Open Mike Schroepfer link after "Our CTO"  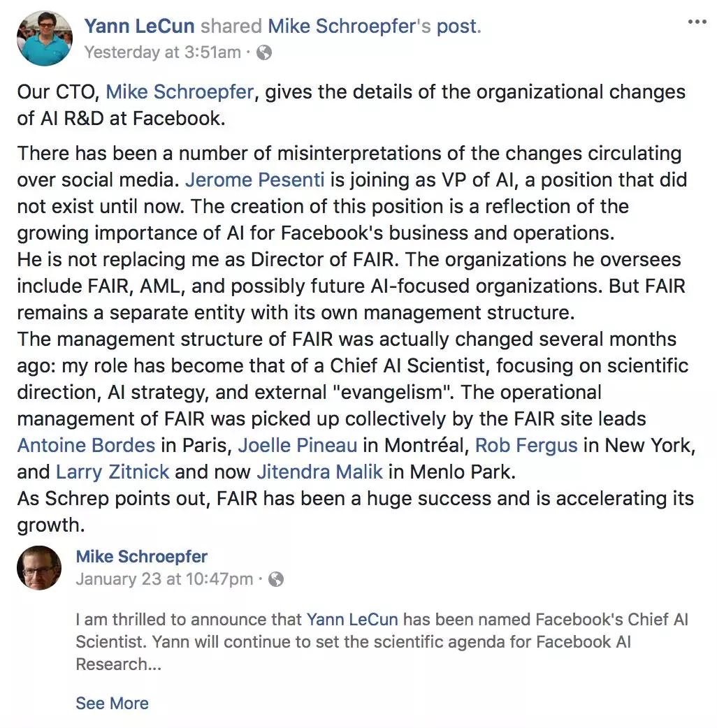tap(179, 92)
